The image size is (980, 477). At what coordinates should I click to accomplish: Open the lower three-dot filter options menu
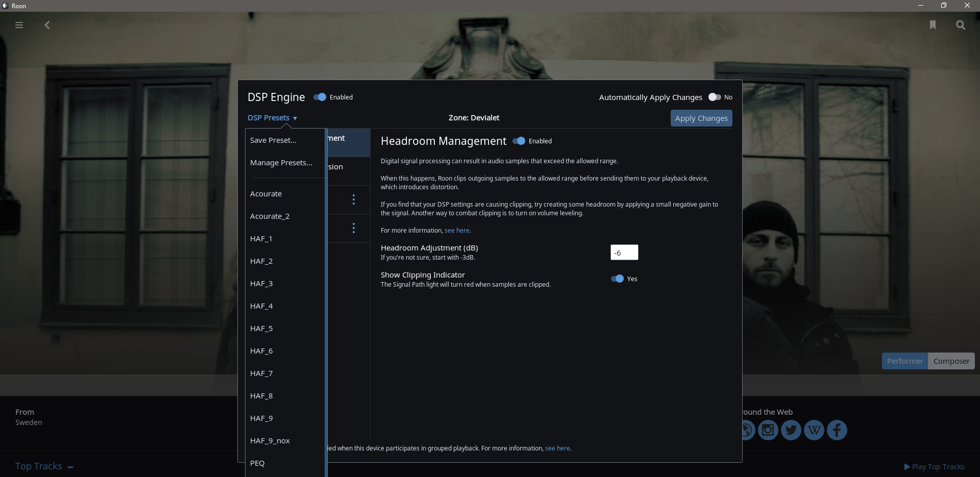click(354, 228)
